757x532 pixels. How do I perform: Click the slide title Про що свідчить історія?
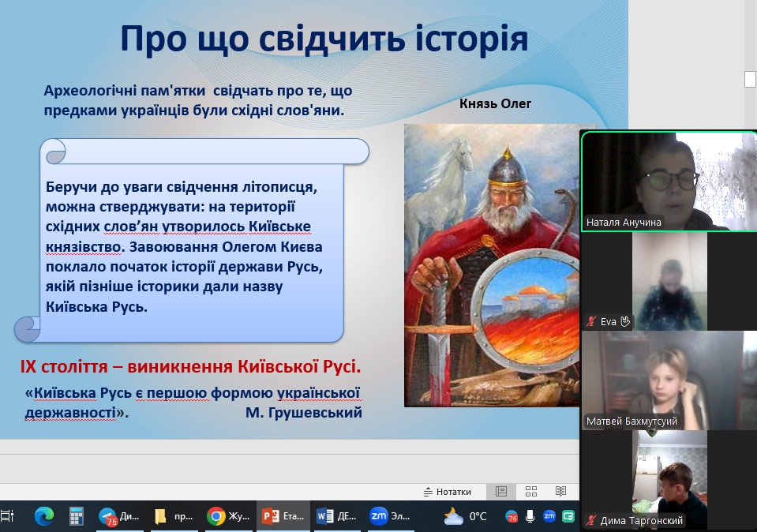(x=324, y=38)
